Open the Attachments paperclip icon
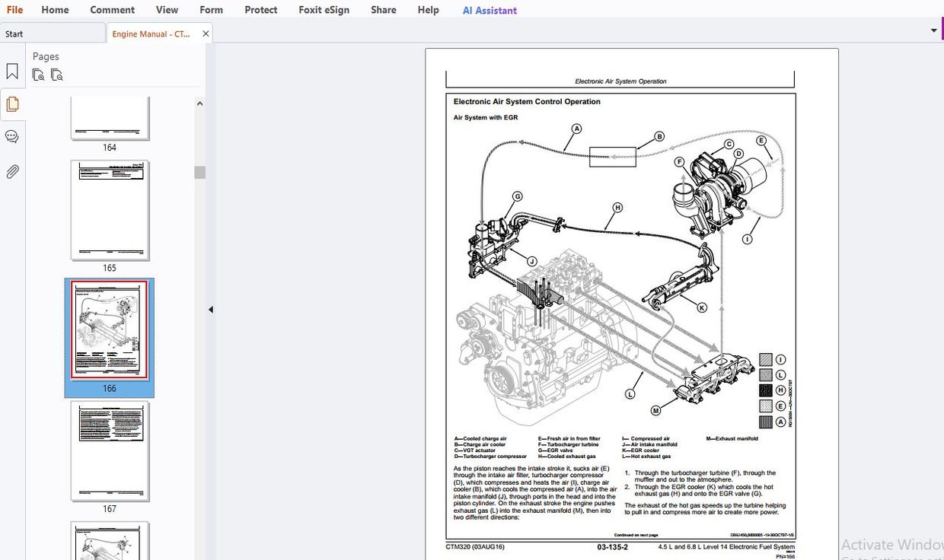Viewport: 944px width, 560px height. (x=12, y=171)
